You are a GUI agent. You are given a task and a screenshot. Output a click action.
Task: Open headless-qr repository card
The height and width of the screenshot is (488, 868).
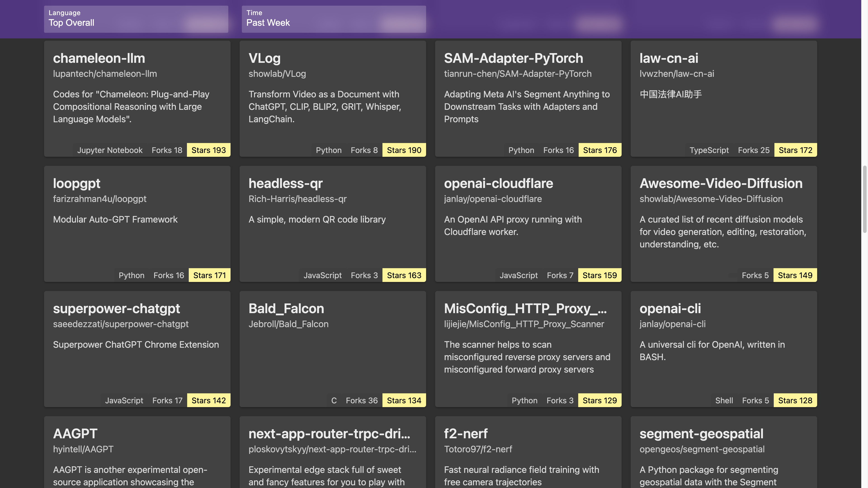[x=285, y=183]
